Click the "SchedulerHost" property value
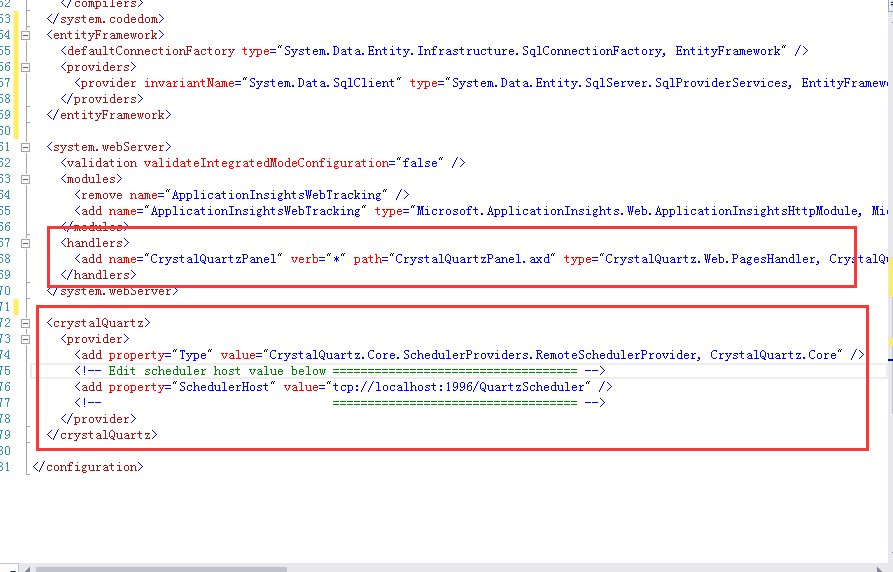The height and width of the screenshot is (572, 893). click(224, 387)
